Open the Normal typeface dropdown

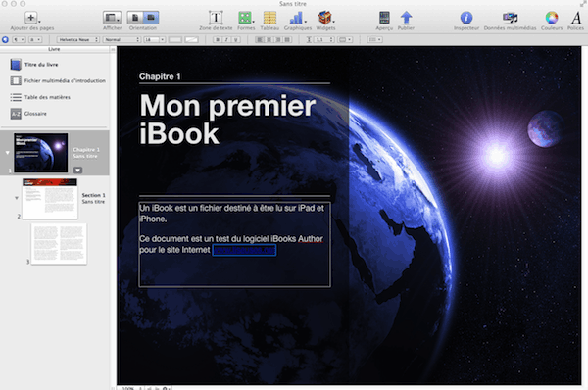(122, 39)
